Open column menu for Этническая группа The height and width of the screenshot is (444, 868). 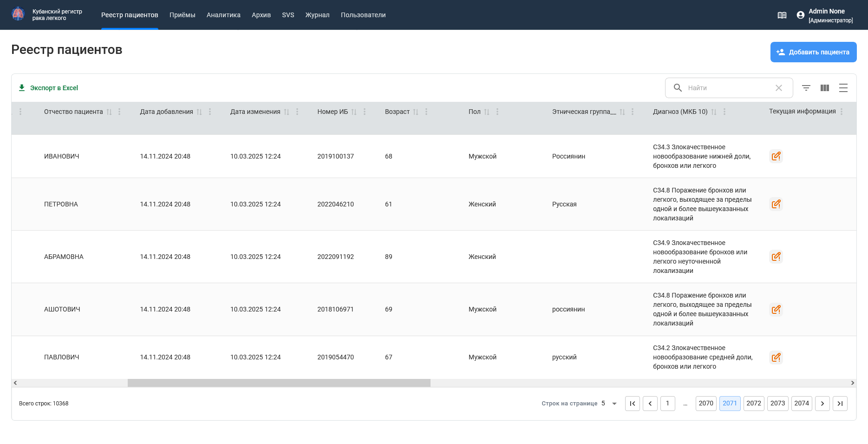pos(633,112)
